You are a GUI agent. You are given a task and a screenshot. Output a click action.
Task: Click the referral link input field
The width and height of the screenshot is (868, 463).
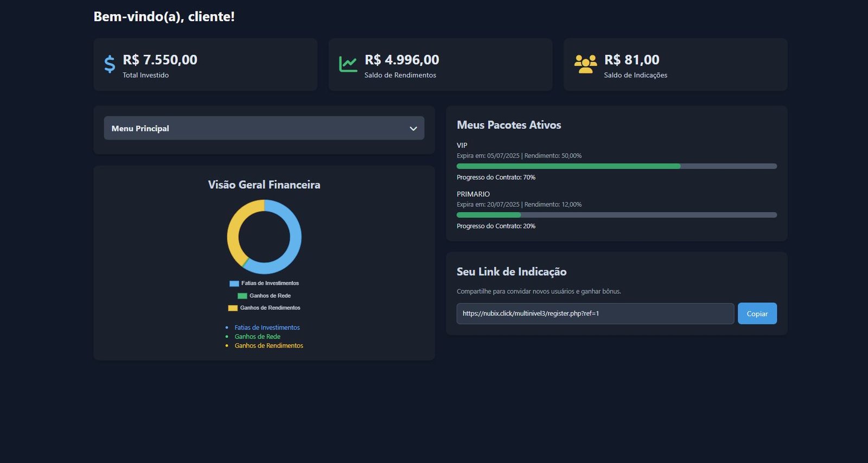coord(595,314)
